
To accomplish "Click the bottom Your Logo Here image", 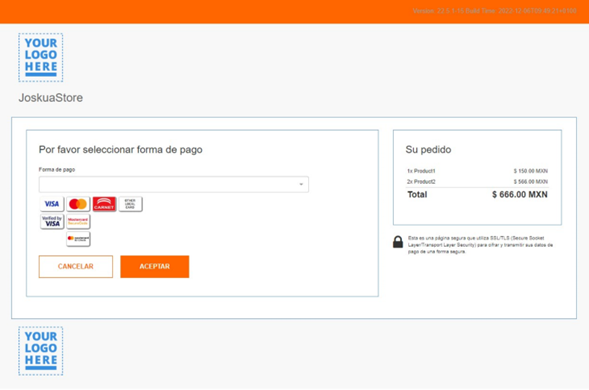I will click(41, 351).
